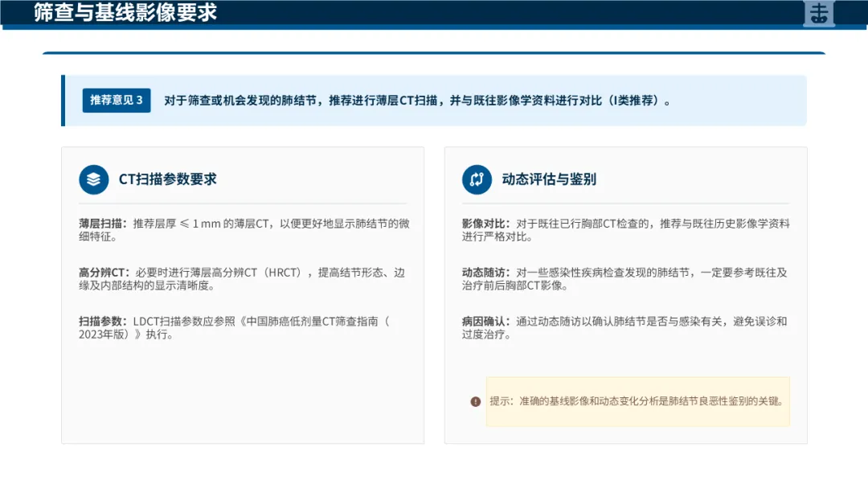Image resolution: width=868 pixels, height=489 pixels.
Task: Click the yellow 提示 note about 基线影像
Action: (x=637, y=401)
